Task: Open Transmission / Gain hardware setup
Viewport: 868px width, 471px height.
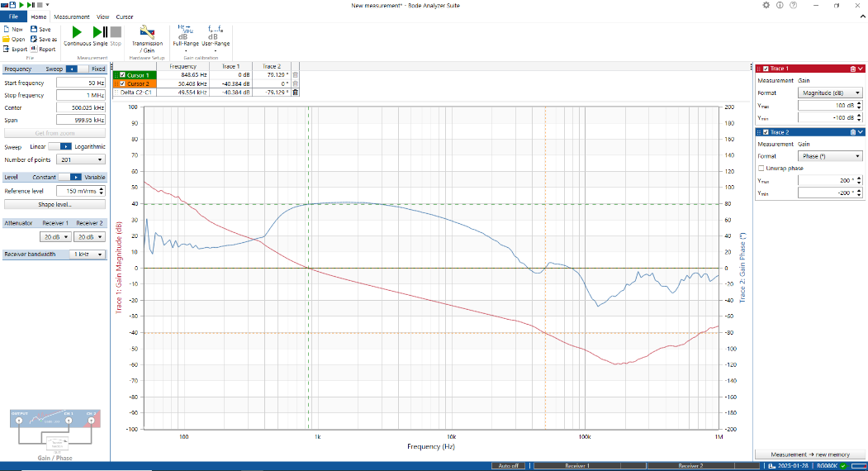Action: tap(147, 35)
